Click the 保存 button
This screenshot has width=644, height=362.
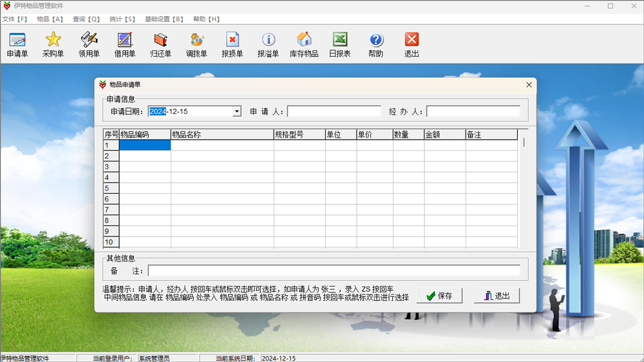(439, 296)
